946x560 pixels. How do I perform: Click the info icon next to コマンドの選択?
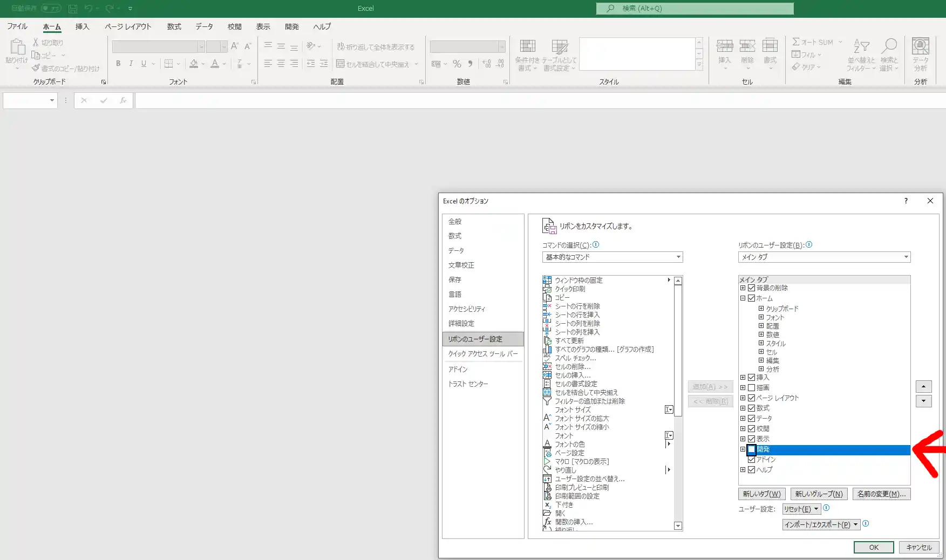coord(596,244)
